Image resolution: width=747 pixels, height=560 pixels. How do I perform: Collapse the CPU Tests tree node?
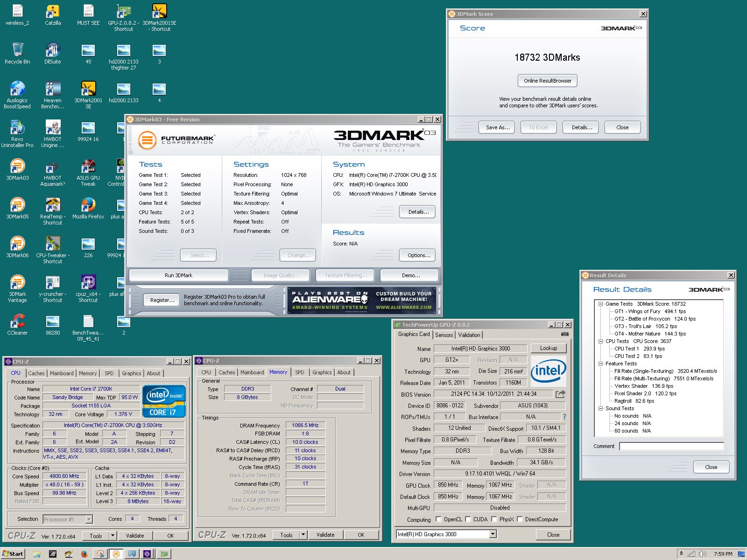[x=601, y=341]
